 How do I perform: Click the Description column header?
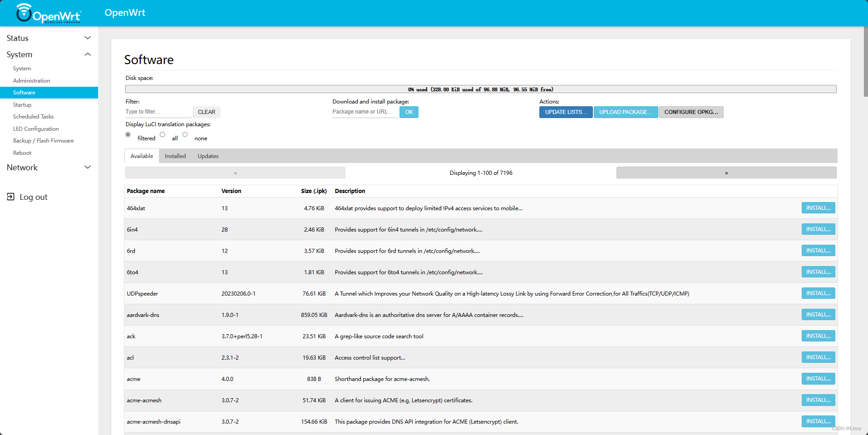tap(350, 191)
